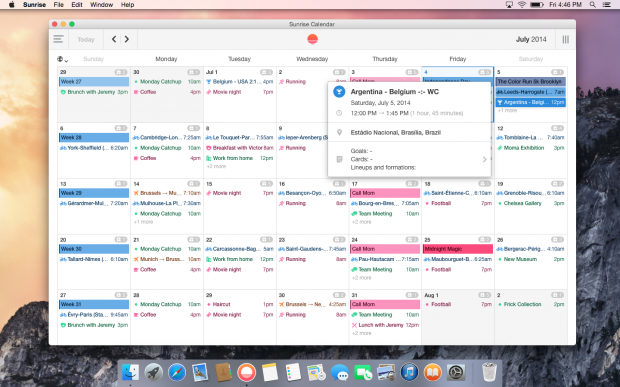Toggle the pill badge on July 25
This screenshot has width=620, height=387.
(485, 240)
